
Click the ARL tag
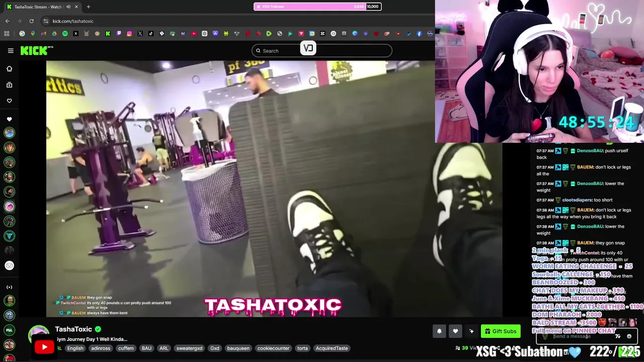pyautogui.click(x=164, y=348)
